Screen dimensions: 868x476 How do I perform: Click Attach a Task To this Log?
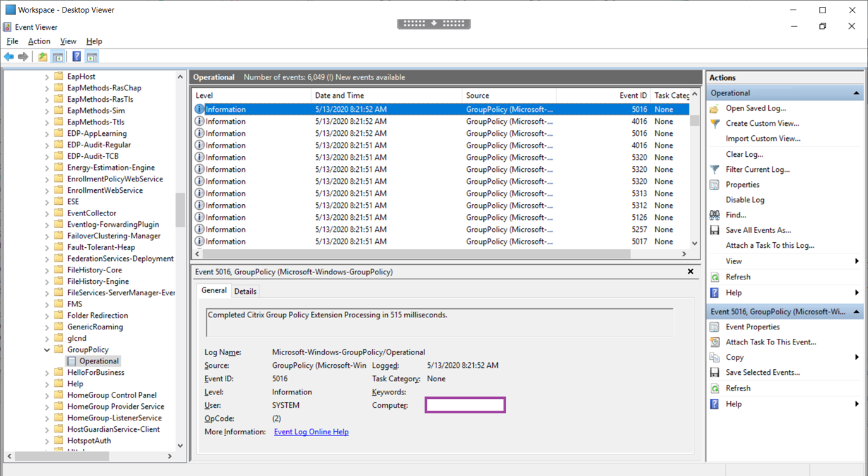click(x=770, y=245)
